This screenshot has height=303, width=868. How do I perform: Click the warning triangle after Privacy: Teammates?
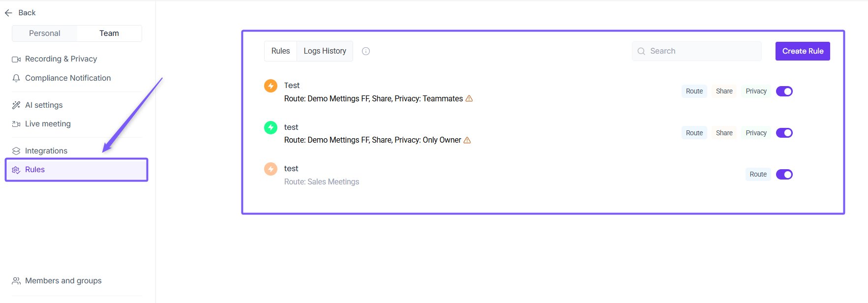point(469,99)
